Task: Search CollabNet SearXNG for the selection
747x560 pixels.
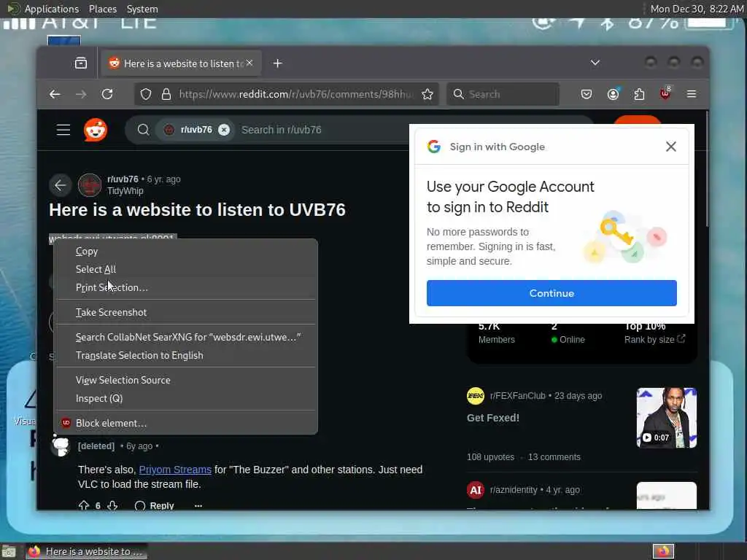Action: 186,337
